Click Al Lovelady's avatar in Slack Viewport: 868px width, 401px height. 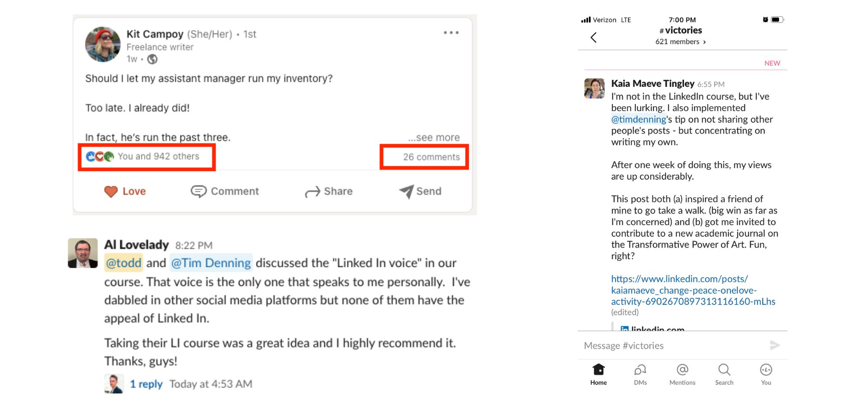(x=83, y=253)
